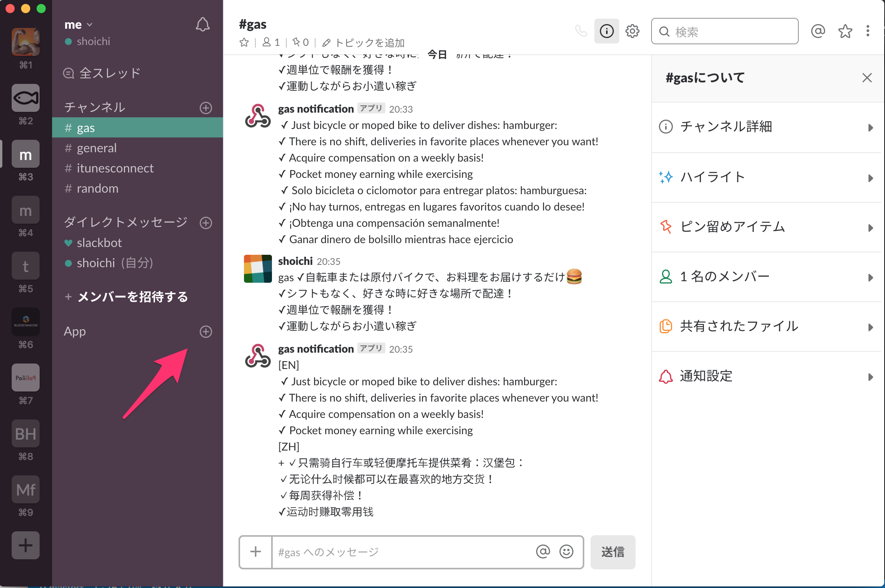Viewport: 885px width, 588px height.
Task: Start a call with phone icon
Action: [581, 31]
